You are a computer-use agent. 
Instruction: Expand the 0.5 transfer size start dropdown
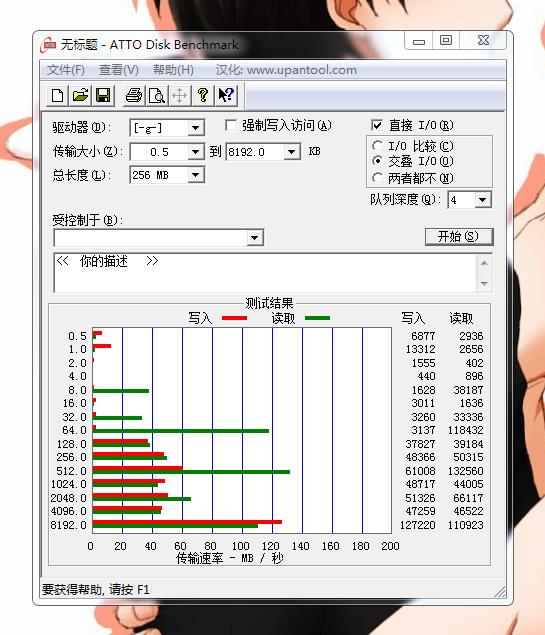[196, 152]
